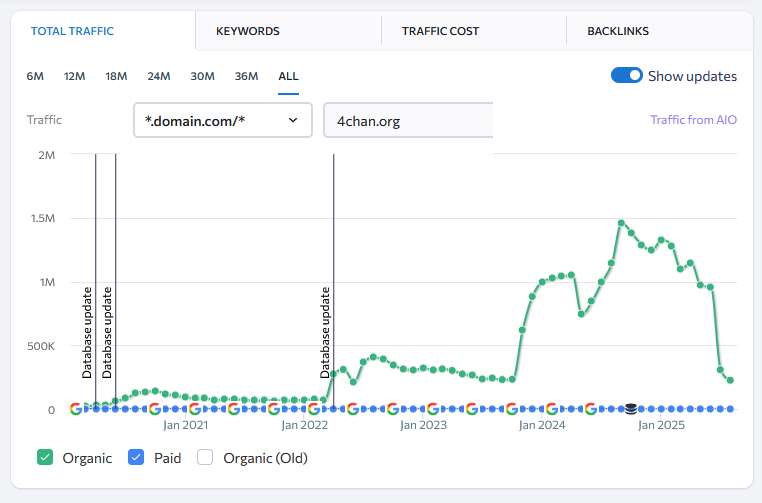Select the 12M time range

(x=74, y=76)
